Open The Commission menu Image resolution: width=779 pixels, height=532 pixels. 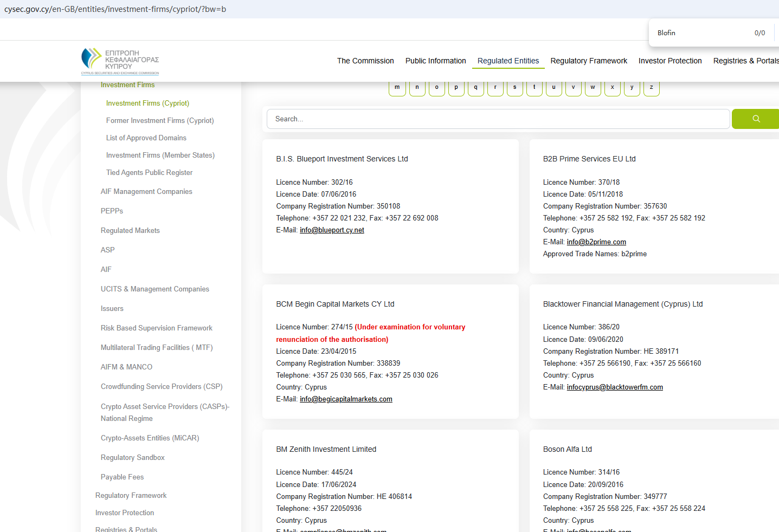click(365, 61)
